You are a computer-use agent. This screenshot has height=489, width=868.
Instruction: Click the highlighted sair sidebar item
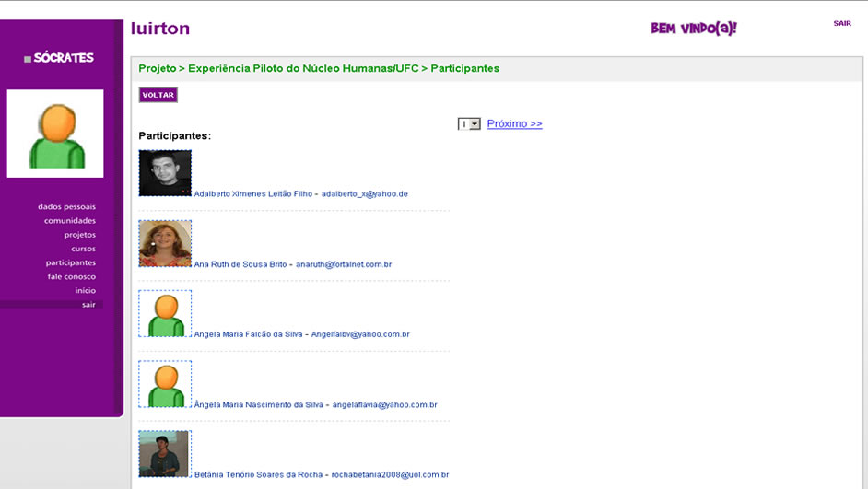(x=88, y=305)
